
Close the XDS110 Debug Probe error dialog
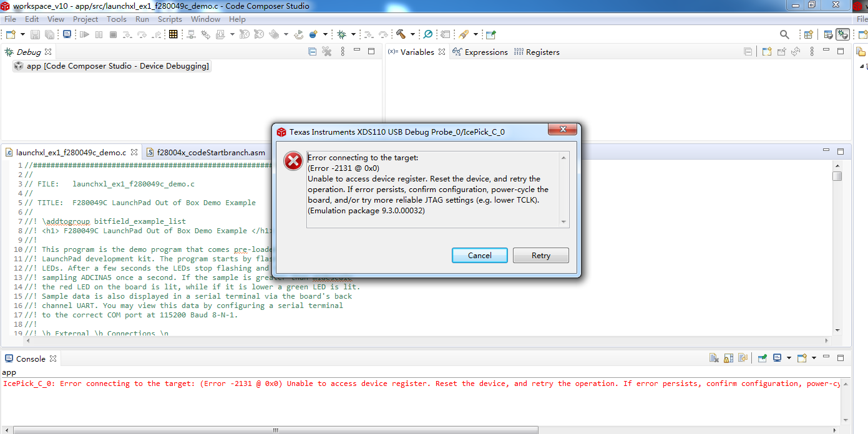point(562,129)
